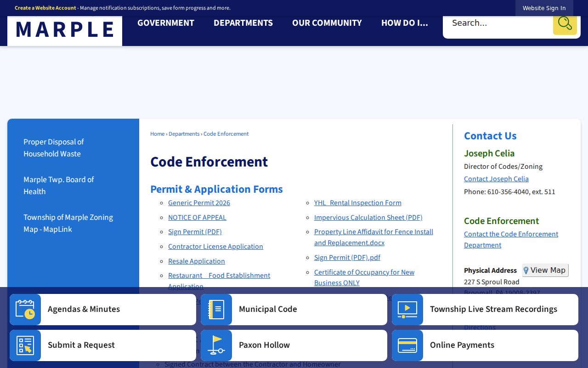Open the Sign Permit (PDF).pdf link
Viewport: 588px width, 368px height.
click(x=347, y=258)
